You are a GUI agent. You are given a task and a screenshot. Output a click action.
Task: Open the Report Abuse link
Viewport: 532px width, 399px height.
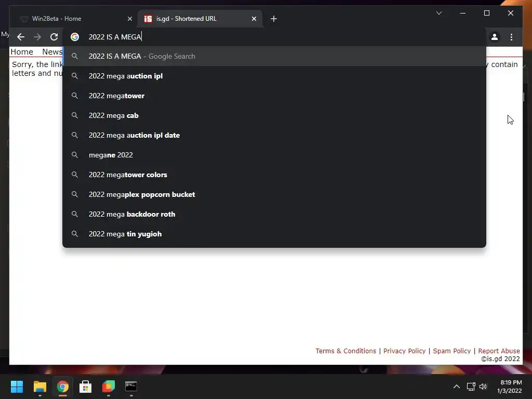pos(499,351)
